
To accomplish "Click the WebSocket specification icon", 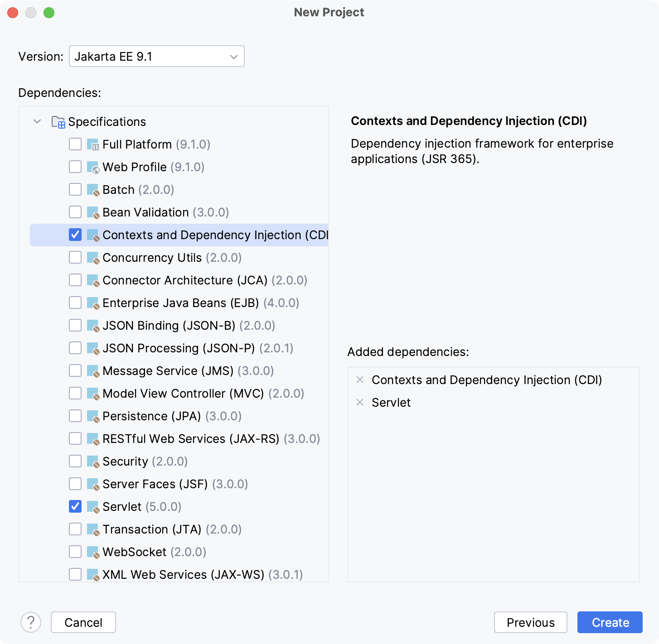I will tap(92, 552).
